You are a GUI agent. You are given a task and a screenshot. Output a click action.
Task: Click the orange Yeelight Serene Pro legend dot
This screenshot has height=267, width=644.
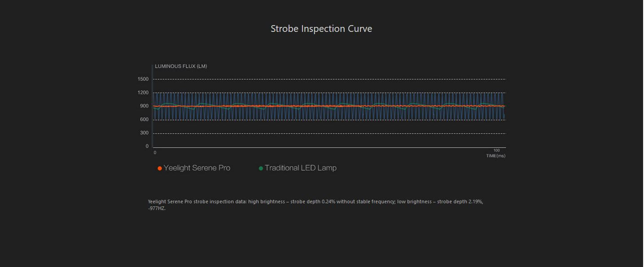(160, 168)
